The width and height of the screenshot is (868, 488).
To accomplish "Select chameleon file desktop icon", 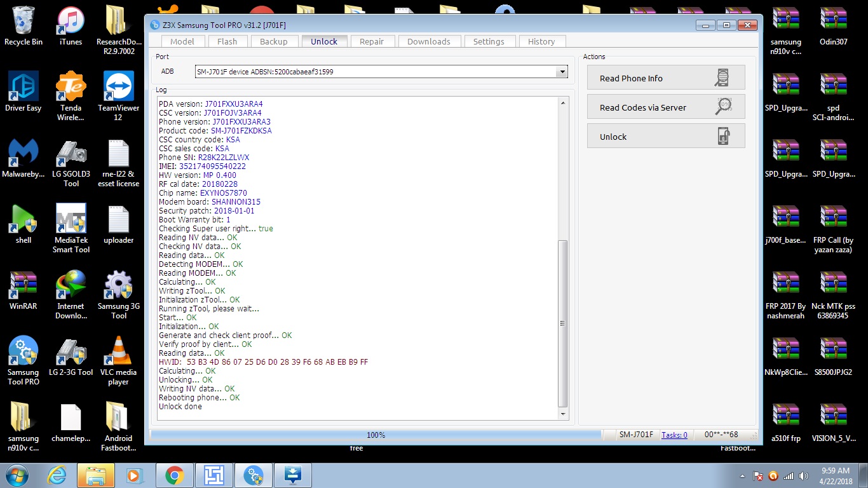I will pyautogui.click(x=71, y=423).
